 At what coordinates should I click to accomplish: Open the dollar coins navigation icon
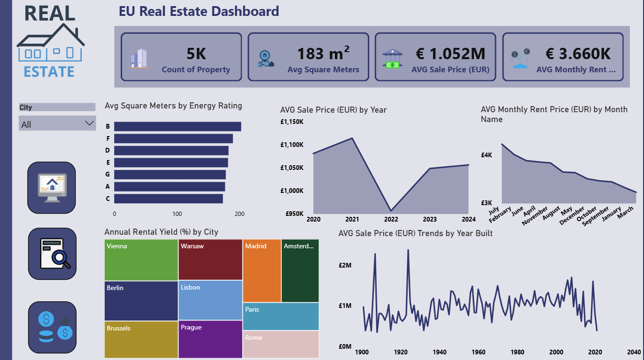coord(52,328)
